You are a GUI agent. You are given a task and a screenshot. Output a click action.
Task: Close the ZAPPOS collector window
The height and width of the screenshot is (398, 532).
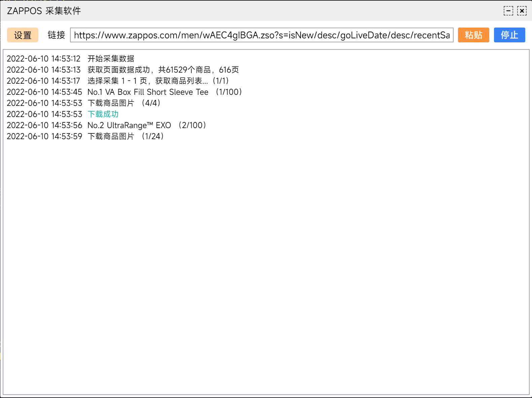522,11
